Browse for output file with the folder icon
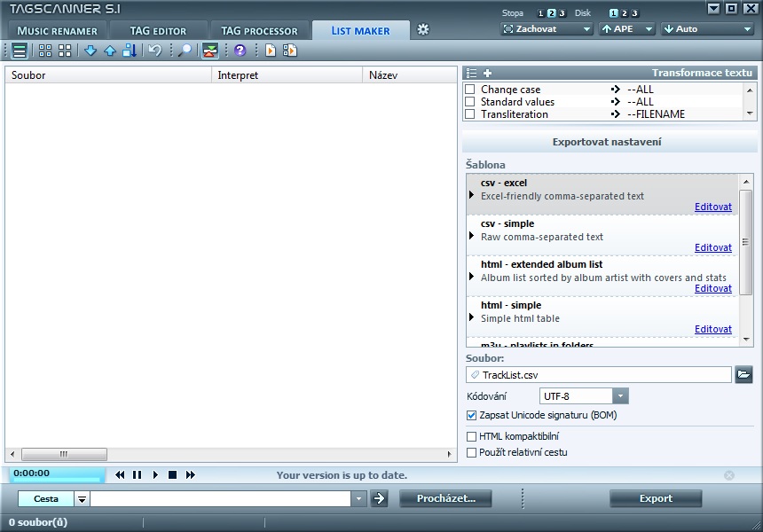Screen dimensions: 763x532 (x=743, y=375)
